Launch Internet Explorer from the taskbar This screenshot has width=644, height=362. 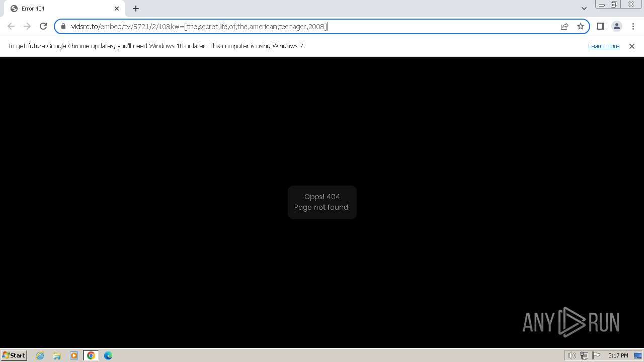tap(40, 355)
